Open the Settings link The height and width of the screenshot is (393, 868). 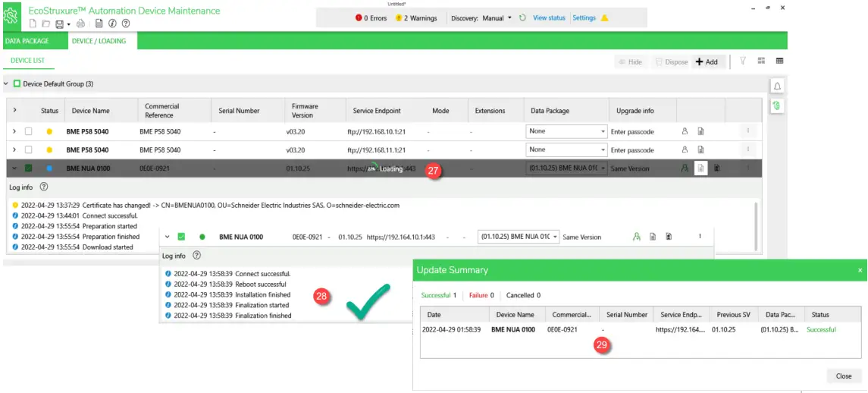(x=584, y=17)
